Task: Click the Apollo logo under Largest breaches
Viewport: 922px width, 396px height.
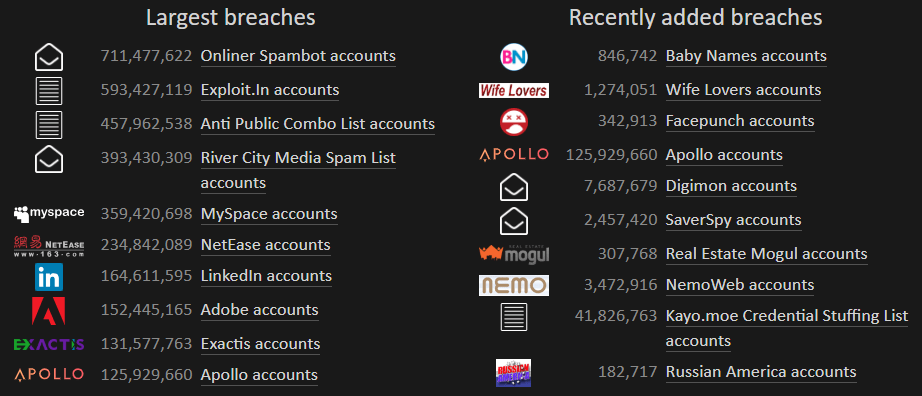Action: 49,375
